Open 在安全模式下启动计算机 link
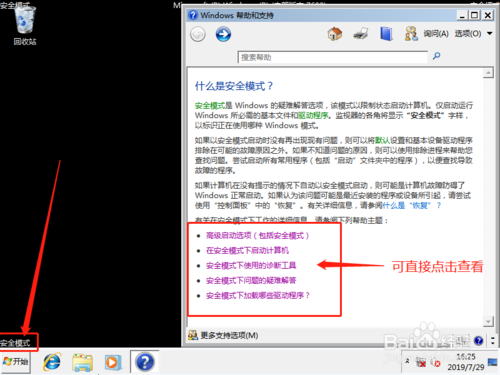This screenshot has height=375, width=500. coord(247,251)
